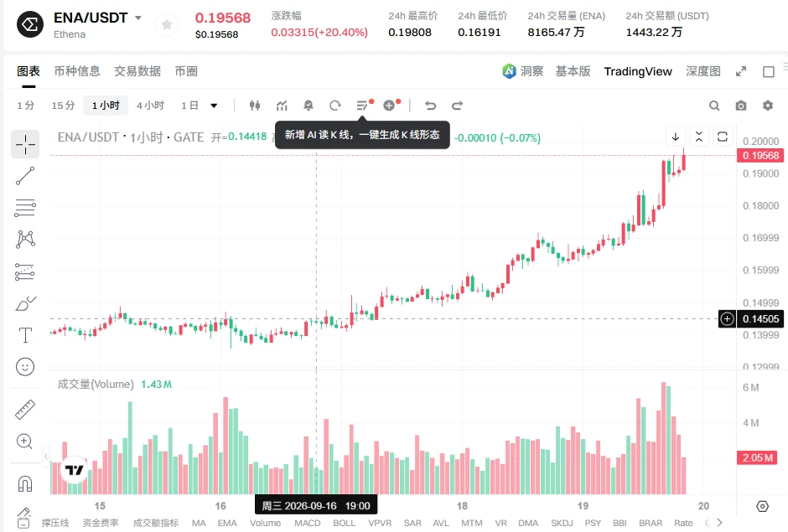788x532 pixels.
Task: Switch to the 图表 tab
Action: pos(29,71)
